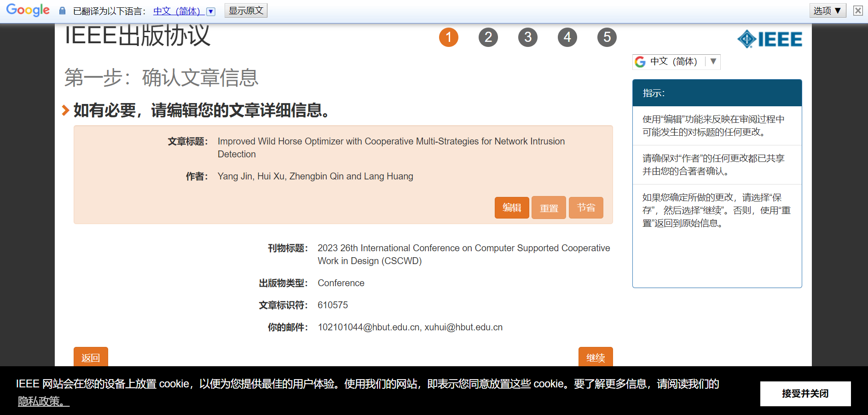Viewport: 868px width, 415px height.
Task: Click the authors line Yang Jin, Hui Xu
Action: (315, 176)
